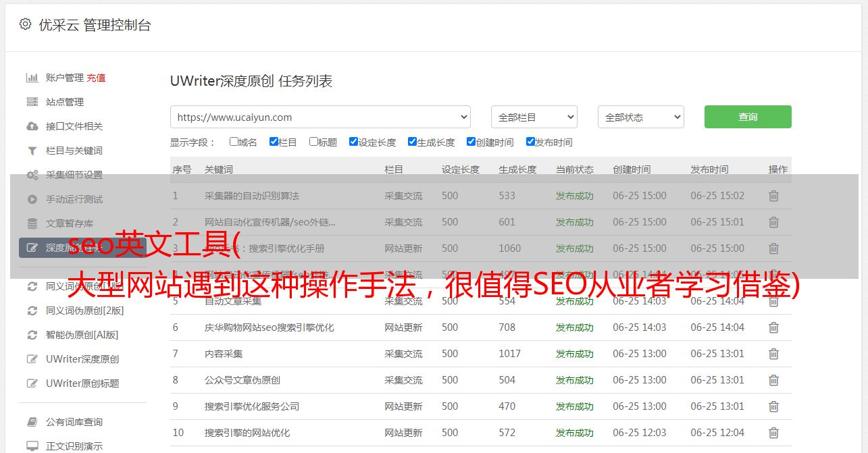Screen dimensions: 868x453
Task: Click the green 查询 button
Action: 748,117
